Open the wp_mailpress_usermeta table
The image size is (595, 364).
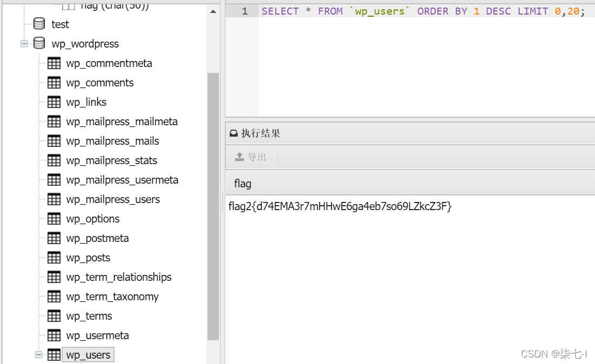click(122, 180)
